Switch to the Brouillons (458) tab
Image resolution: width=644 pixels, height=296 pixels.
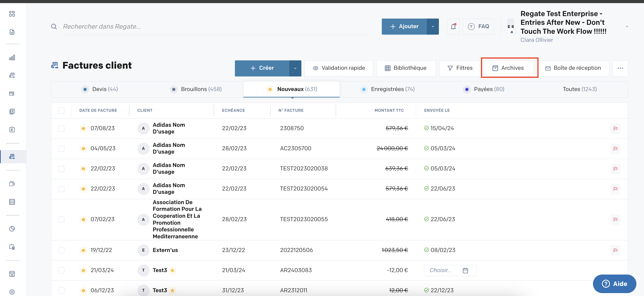(x=196, y=89)
